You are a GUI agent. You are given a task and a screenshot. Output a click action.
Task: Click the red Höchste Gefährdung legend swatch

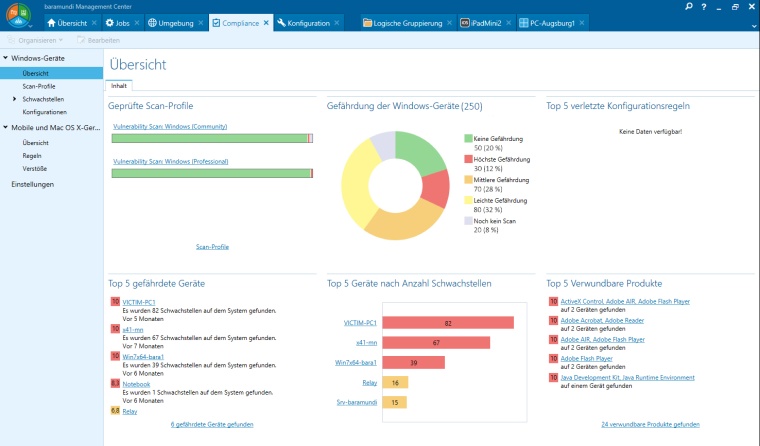[467, 159]
